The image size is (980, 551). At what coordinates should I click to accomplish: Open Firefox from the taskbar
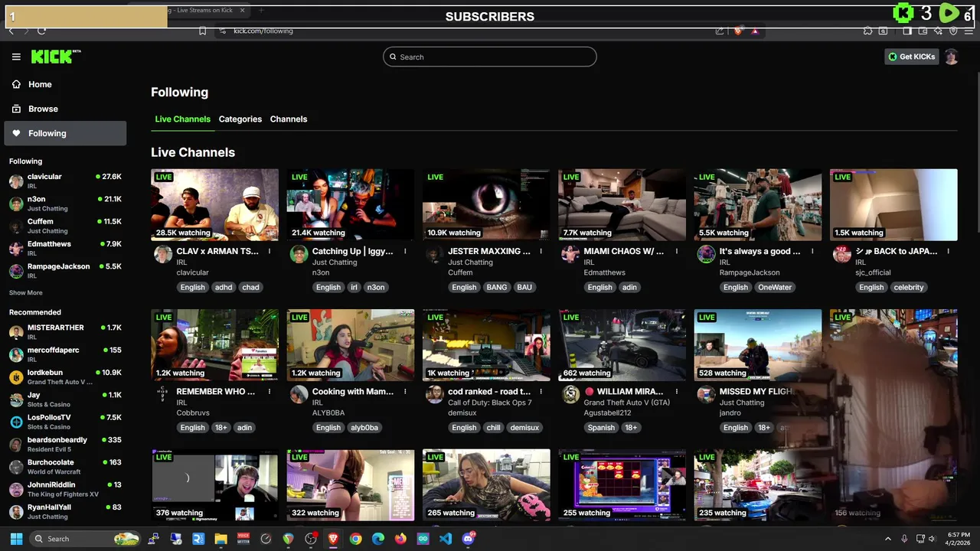pyautogui.click(x=400, y=539)
